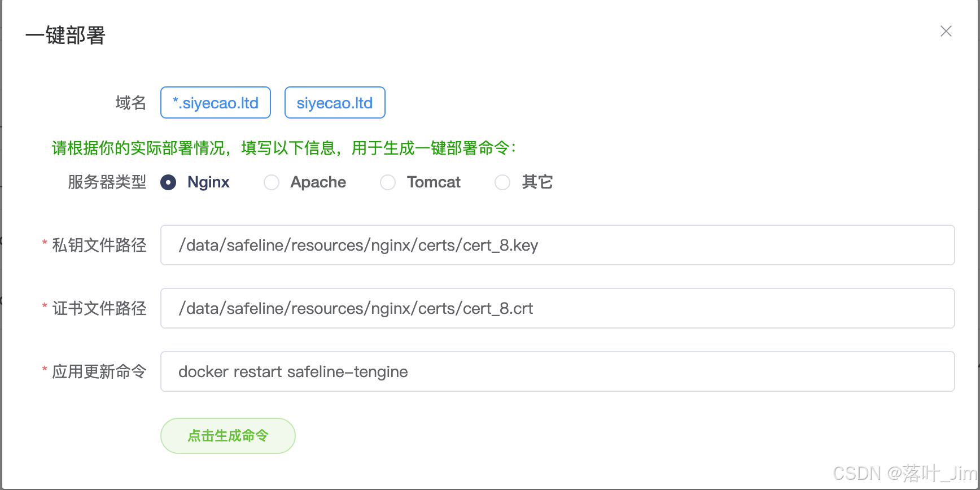
Task: Click the 证书文件路径 label
Action: pyautogui.click(x=99, y=308)
